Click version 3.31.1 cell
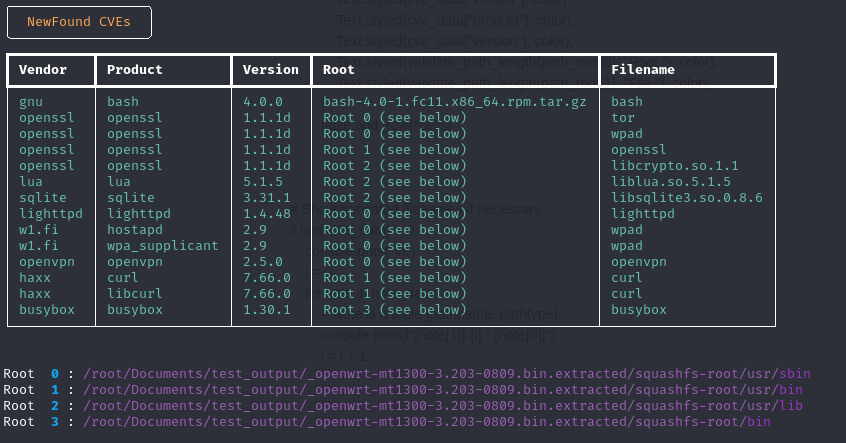This screenshot has width=846, height=443. [x=267, y=197]
